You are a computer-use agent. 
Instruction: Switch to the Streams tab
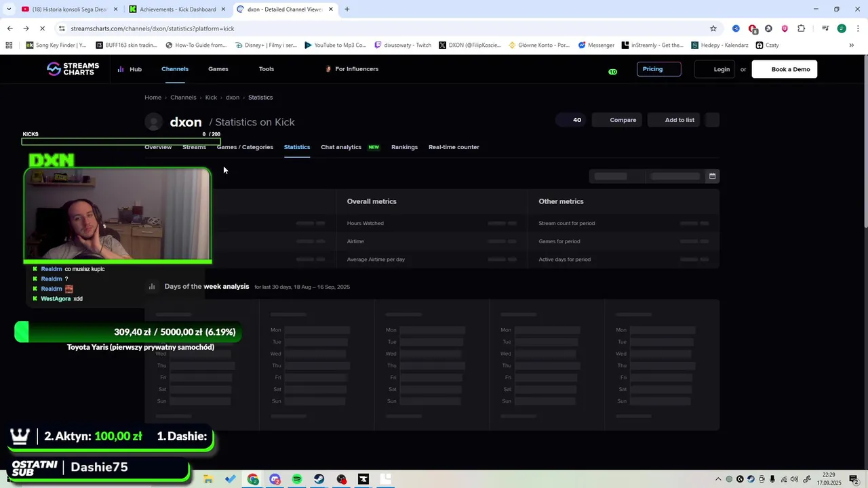(x=194, y=147)
